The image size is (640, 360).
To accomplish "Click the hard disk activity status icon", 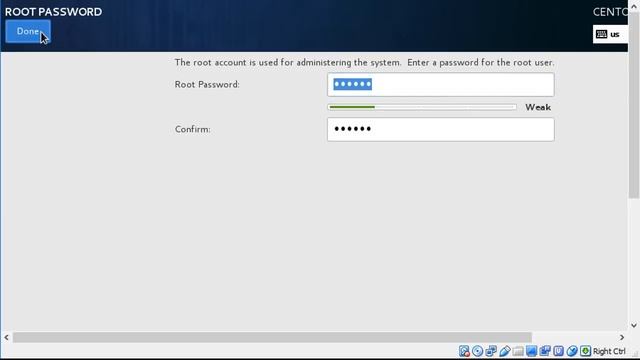I will click(x=464, y=351).
